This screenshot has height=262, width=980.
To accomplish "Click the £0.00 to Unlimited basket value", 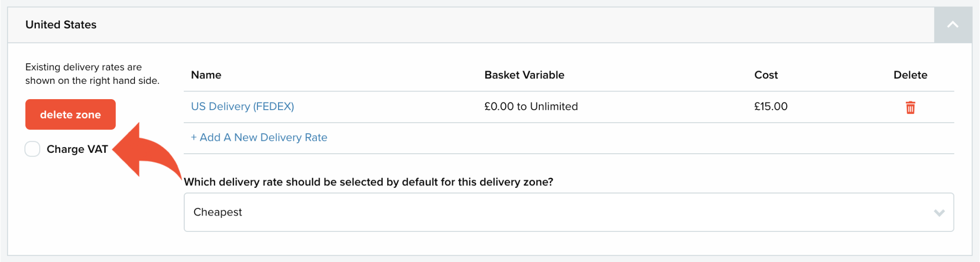I will pyautogui.click(x=531, y=106).
